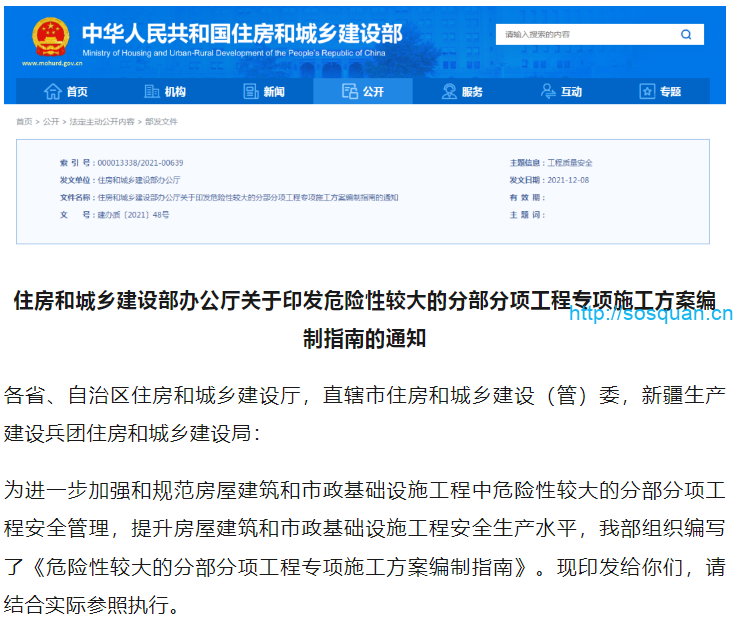Click the document icon beside 公开

(x=350, y=91)
